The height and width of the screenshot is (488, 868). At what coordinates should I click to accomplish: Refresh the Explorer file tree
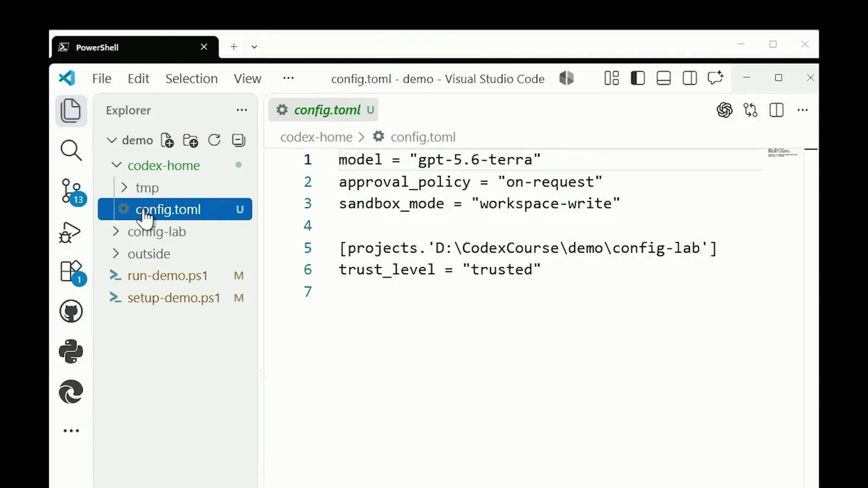(x=214, y=140)
